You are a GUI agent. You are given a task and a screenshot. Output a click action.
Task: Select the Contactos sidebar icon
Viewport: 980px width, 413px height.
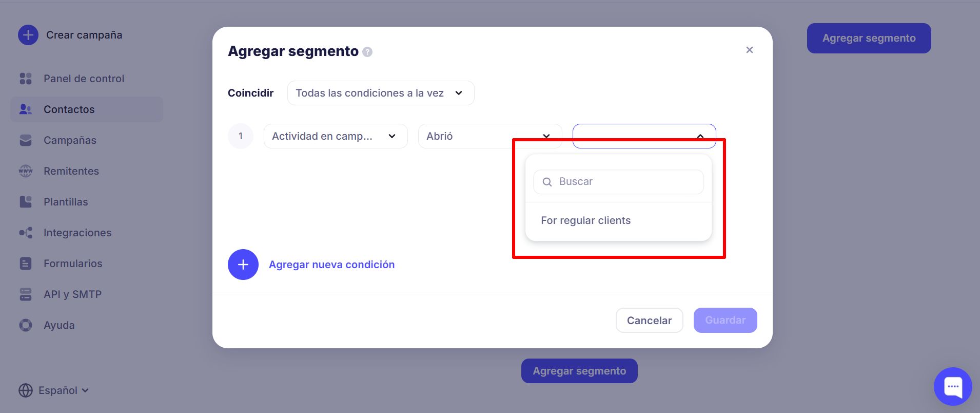coord(25,109)
